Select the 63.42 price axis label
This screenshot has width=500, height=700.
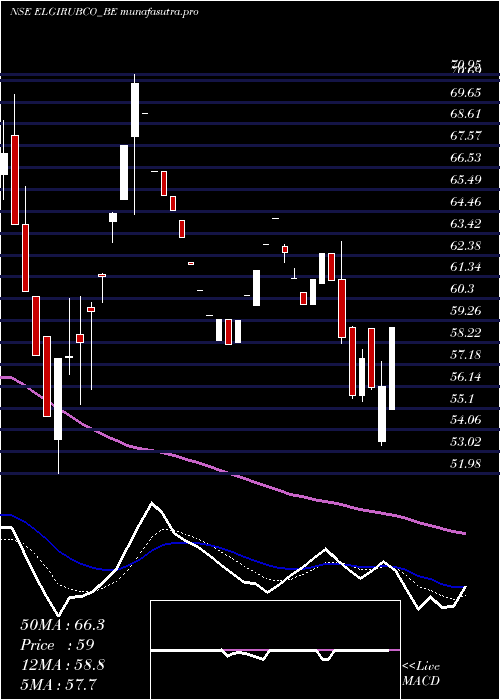click(x=468, y=224)
